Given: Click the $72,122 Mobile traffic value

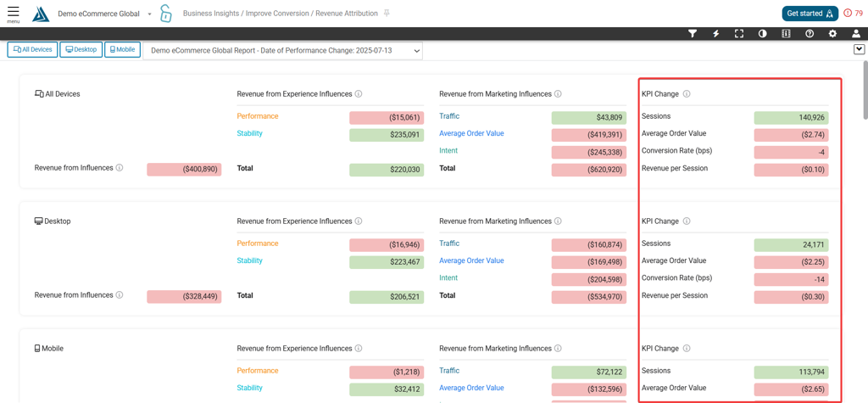Looking at the screenshot, I should tap(589, 372).
